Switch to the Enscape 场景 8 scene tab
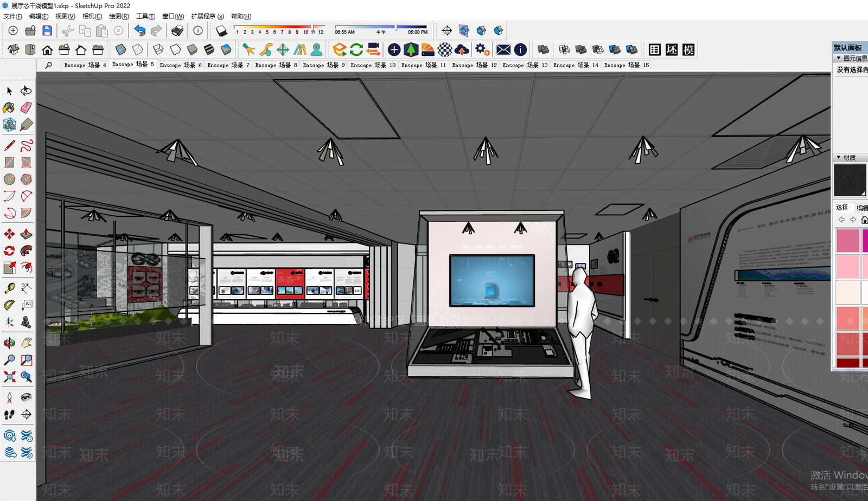 (276, 65)
